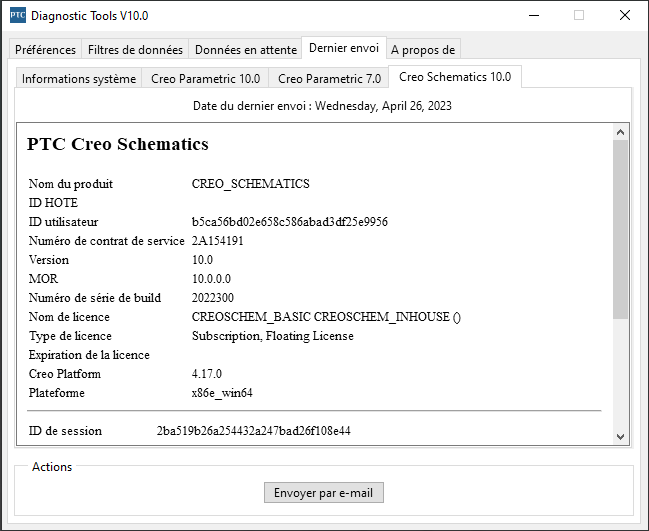
Task: Click the Type de licence label
Action: pos(70,336)
